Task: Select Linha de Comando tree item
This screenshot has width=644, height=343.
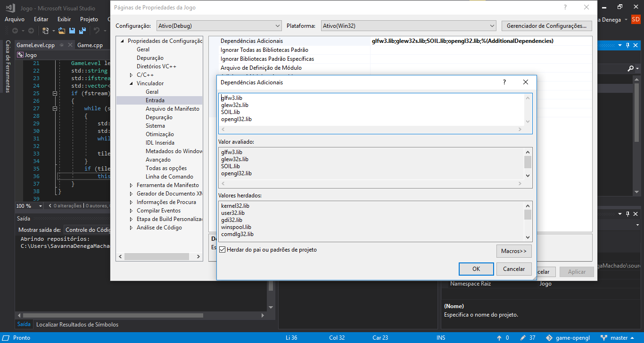Action: 169,177
